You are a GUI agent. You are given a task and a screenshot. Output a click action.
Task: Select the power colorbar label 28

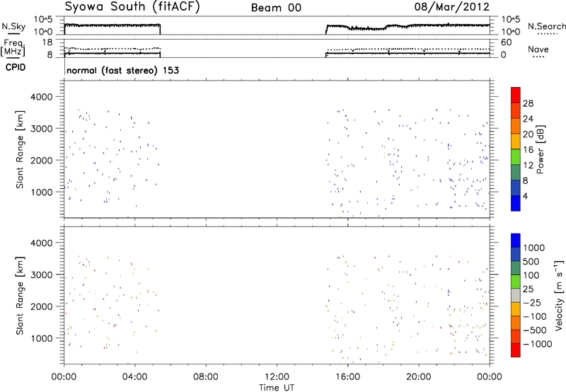click(x=528, y=103)
